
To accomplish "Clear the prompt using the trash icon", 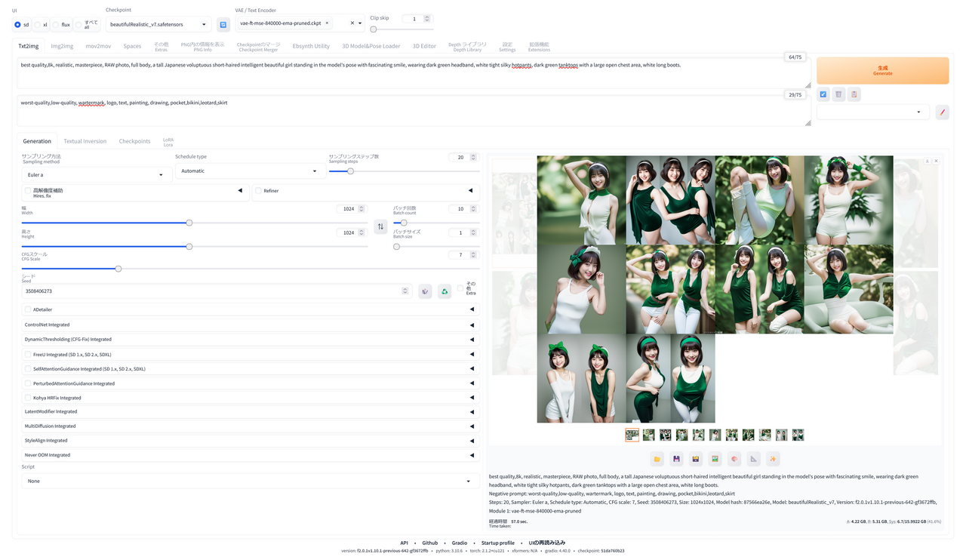I will coord(838,94).
